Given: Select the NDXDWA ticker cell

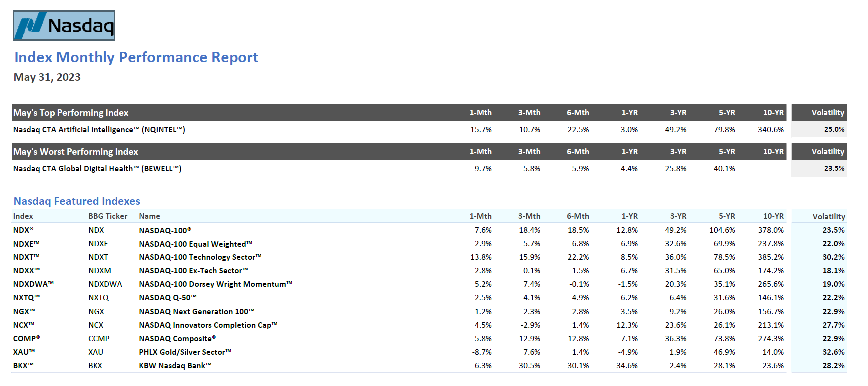Looking at the screenshot, I should [x=105, y=284].
